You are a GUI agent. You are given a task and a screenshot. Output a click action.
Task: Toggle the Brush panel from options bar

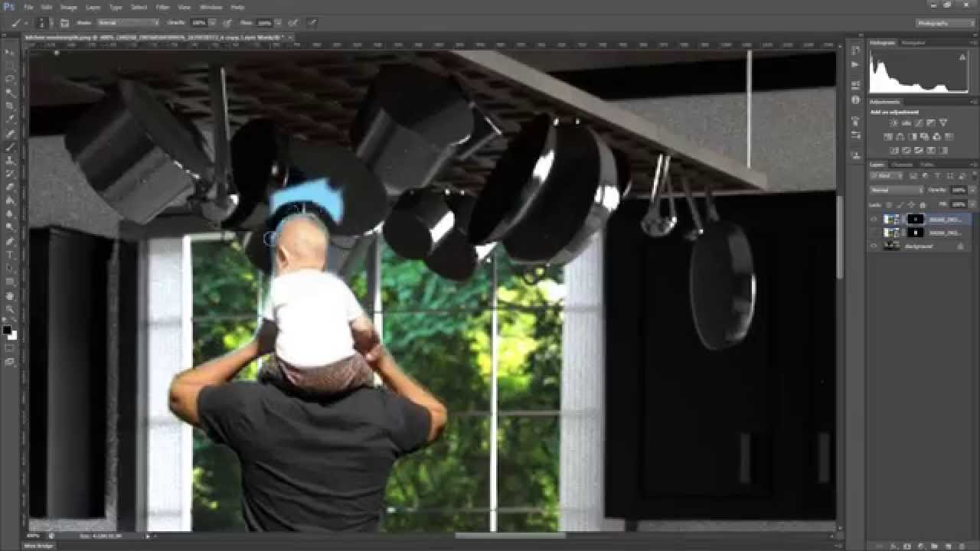click(64, 23)
